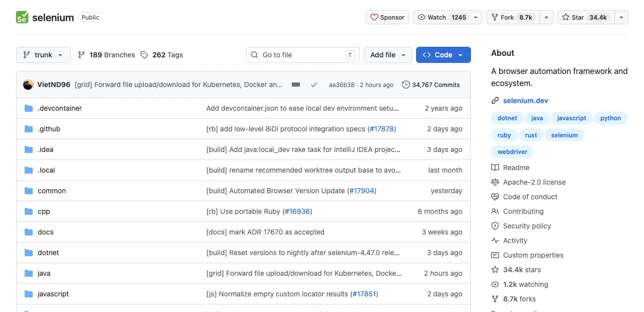Open pull request #16936 link
Viewport: 644px width, 312px height.
coord(297,211)
